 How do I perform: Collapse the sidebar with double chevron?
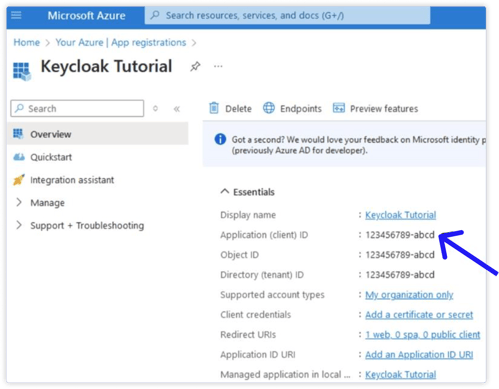pos(177,109)
